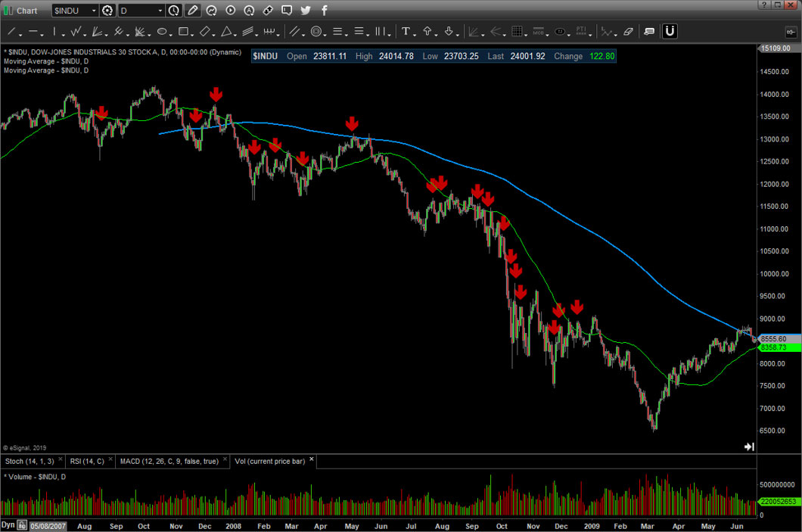Screen dimensions: 802x532
Task: Select the trend line drawing tool
Action: click(11, 32)
